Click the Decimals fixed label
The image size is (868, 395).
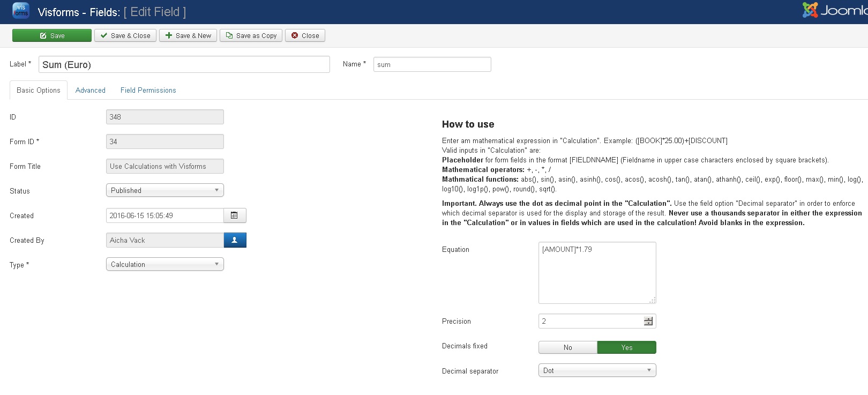pos(465,346)
